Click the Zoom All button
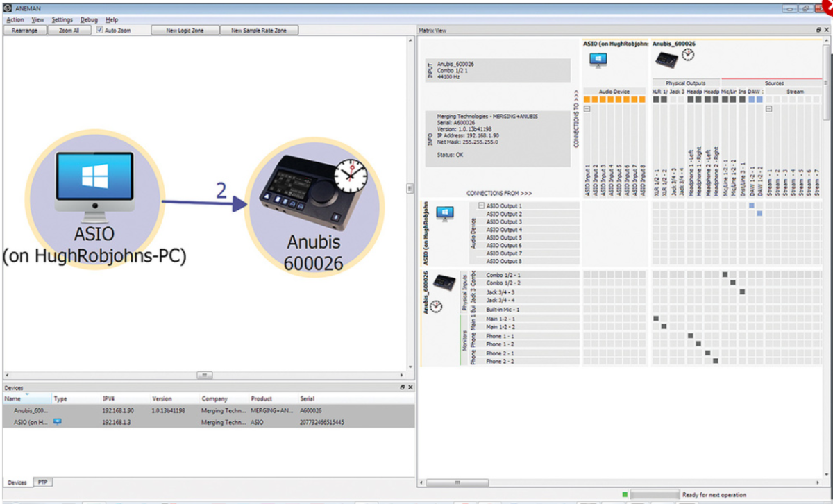 click(69, 31)
